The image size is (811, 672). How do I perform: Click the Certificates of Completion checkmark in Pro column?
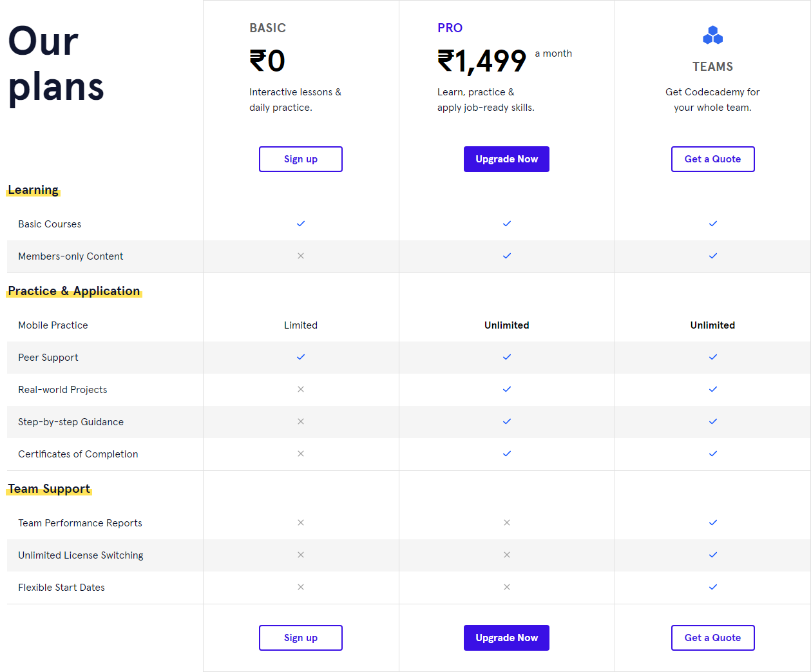[x=507, y=454]
